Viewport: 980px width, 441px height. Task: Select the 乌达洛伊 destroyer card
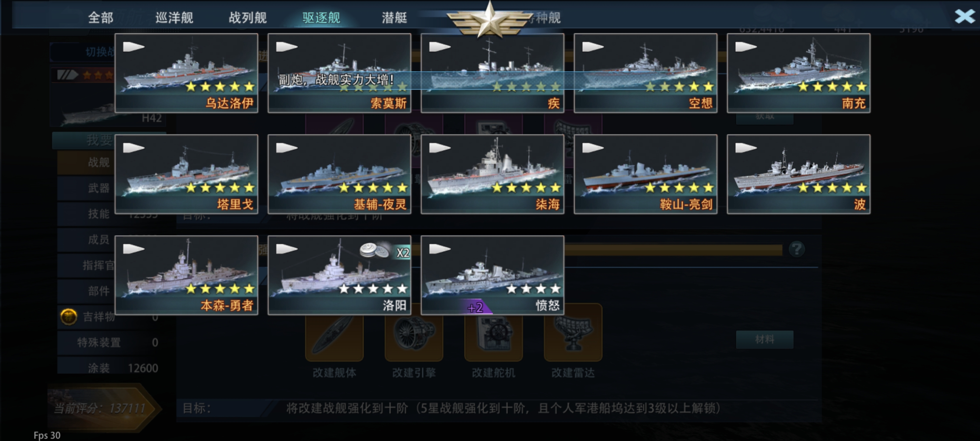point(187,73)
